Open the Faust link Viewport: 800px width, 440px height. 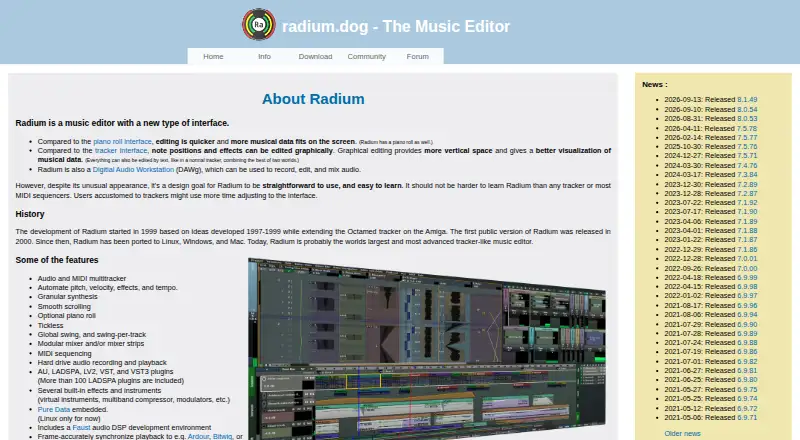(81, 428)
